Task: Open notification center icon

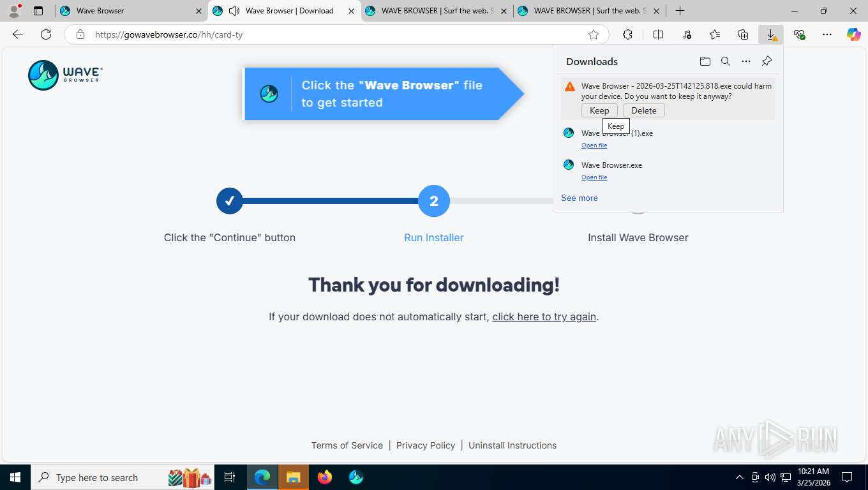Action: pos(847,477)
